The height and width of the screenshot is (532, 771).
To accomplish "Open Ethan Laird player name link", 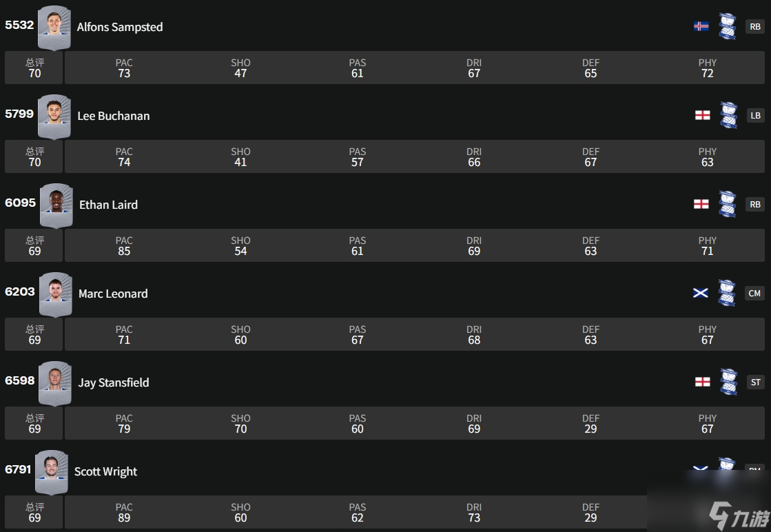I will (x=108, y=205).
